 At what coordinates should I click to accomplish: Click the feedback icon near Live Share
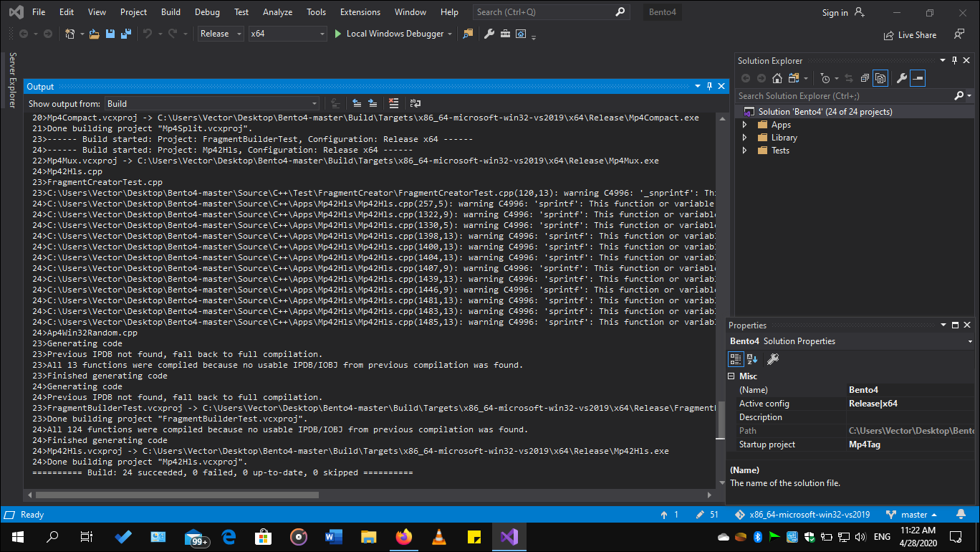959,34
